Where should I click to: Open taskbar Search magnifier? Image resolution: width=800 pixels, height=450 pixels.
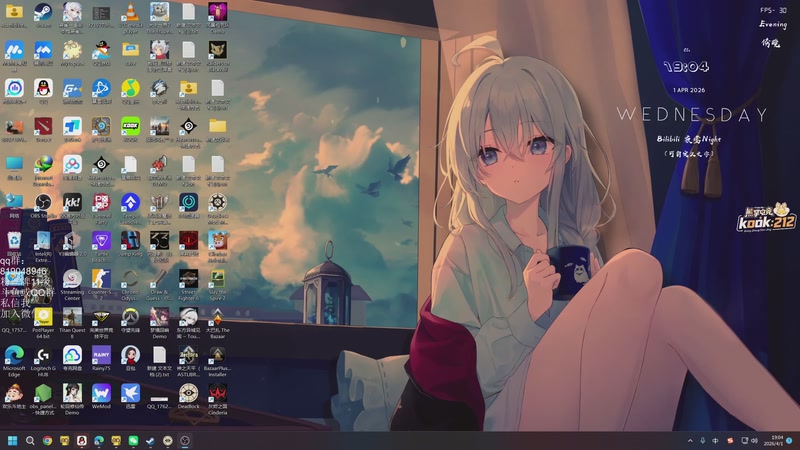30,440
